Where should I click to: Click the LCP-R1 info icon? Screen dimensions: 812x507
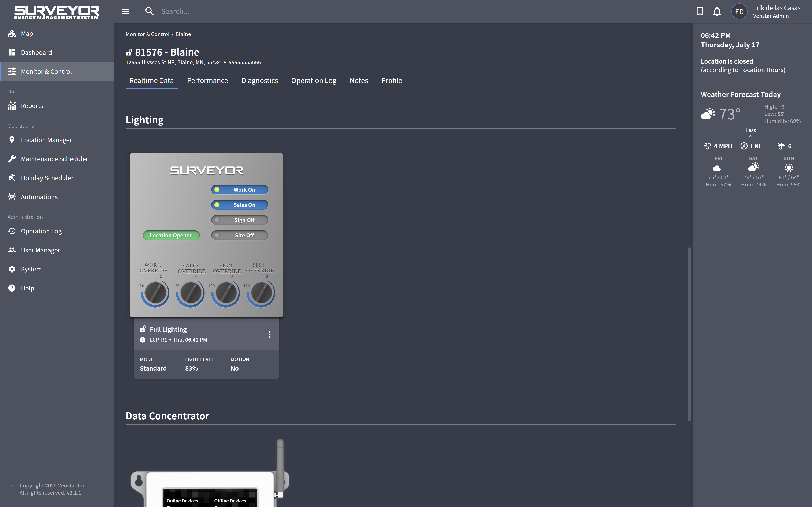(x=143, y=340)
